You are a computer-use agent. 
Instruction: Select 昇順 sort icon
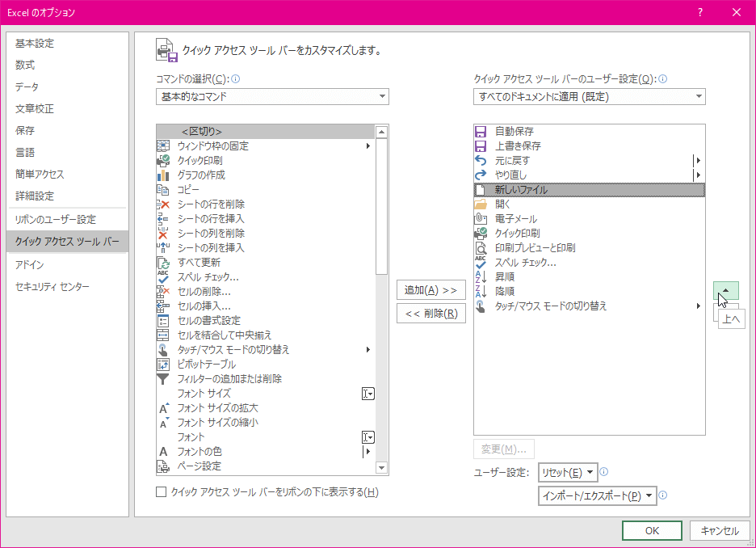tap(481, 277)
